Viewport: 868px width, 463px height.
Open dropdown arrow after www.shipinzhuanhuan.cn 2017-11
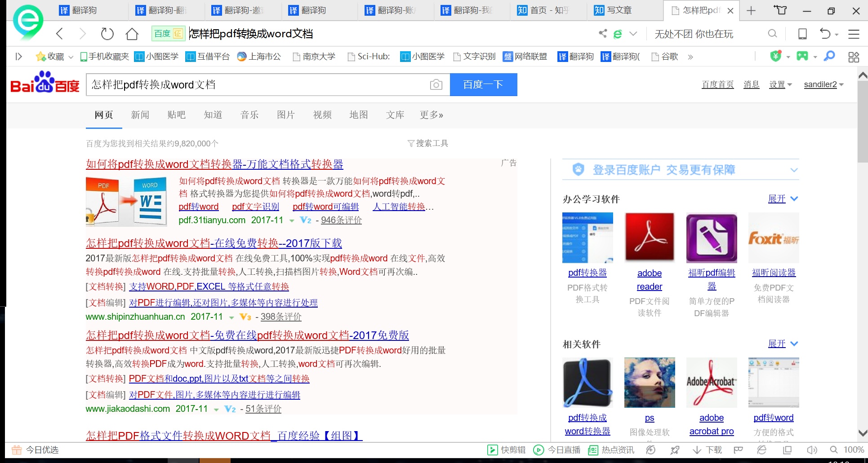[231, 317]
